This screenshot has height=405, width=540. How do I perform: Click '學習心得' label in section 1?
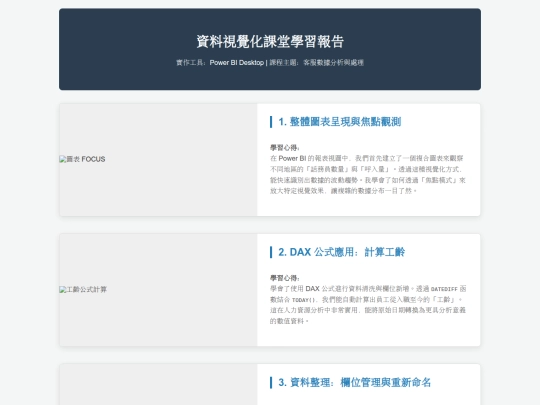click(285, 148)
